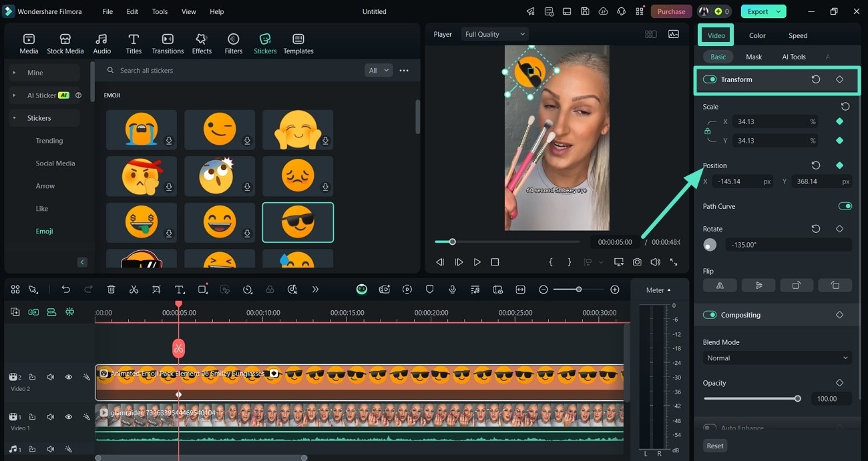Click the Flip Horizontal button

click(x=720, y=285)
